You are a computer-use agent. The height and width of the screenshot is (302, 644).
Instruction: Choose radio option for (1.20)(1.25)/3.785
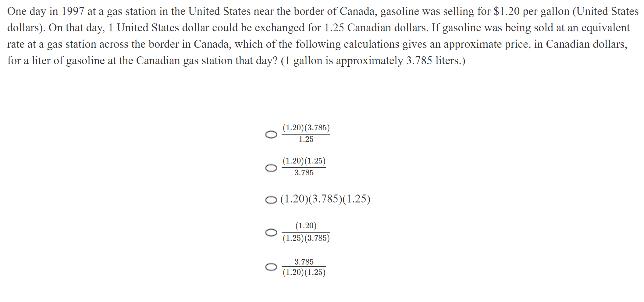click(x=271, y=168)
